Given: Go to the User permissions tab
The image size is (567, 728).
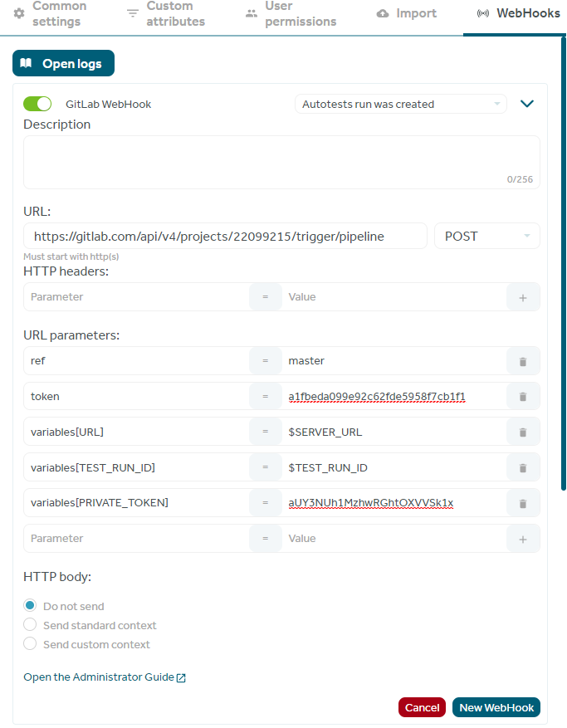Looking at the screenshot, I should (291, 14).
